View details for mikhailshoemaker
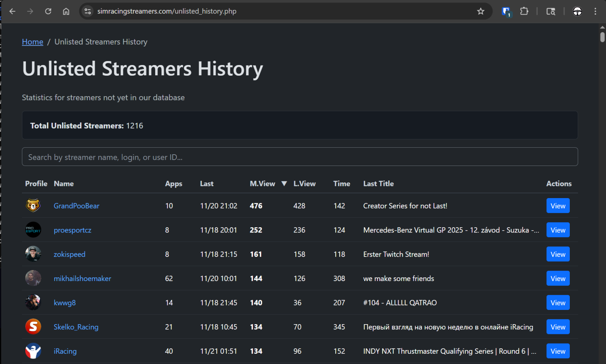The image size is (606, 364). (x=558, y=278)
